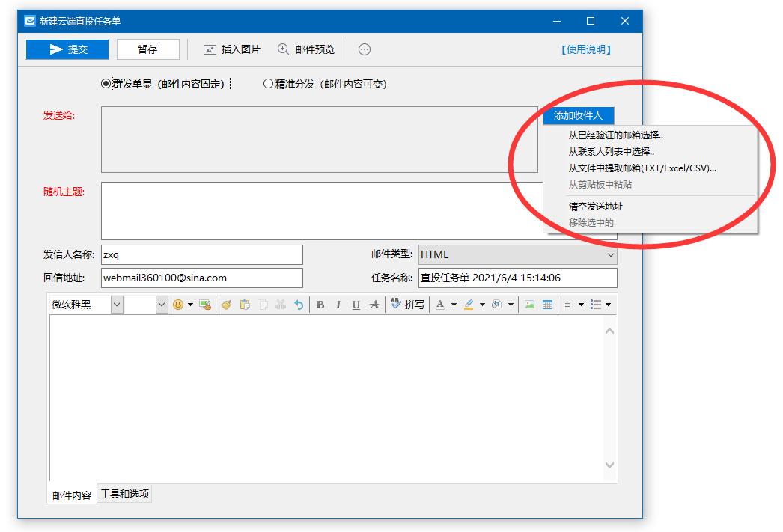
Task: Click the 任务名称 task name field
Action: pos(518,278)
